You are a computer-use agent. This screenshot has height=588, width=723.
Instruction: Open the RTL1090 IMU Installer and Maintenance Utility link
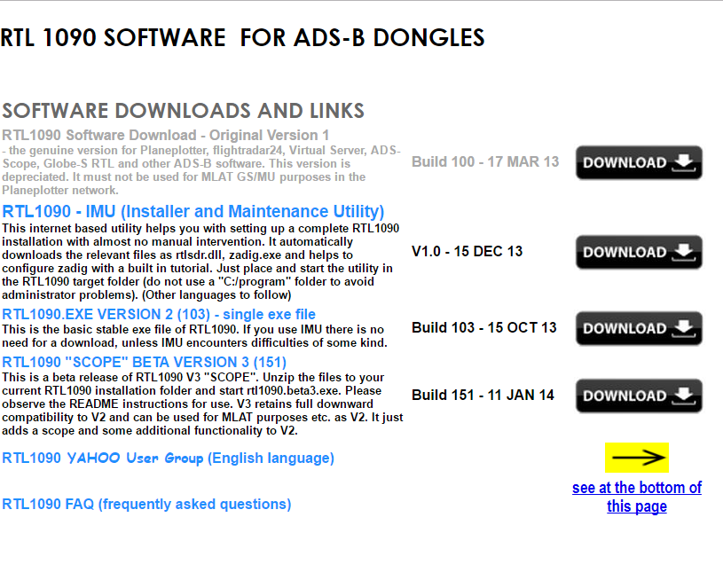(x=193, y=211)
